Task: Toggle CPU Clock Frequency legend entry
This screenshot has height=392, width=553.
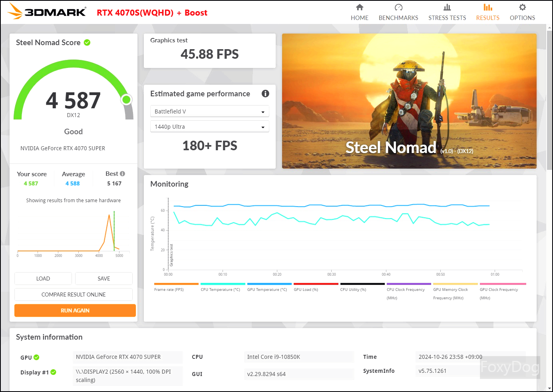Action: 409,292
